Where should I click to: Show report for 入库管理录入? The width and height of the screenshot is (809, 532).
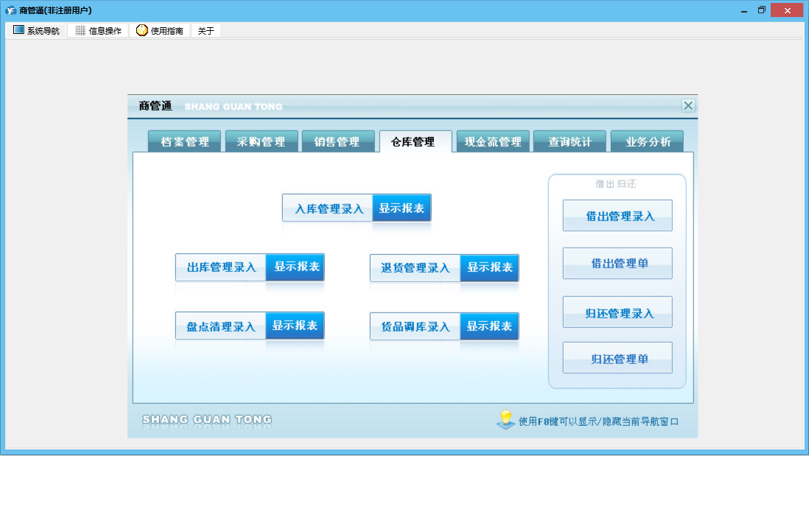tap(402, 208)
